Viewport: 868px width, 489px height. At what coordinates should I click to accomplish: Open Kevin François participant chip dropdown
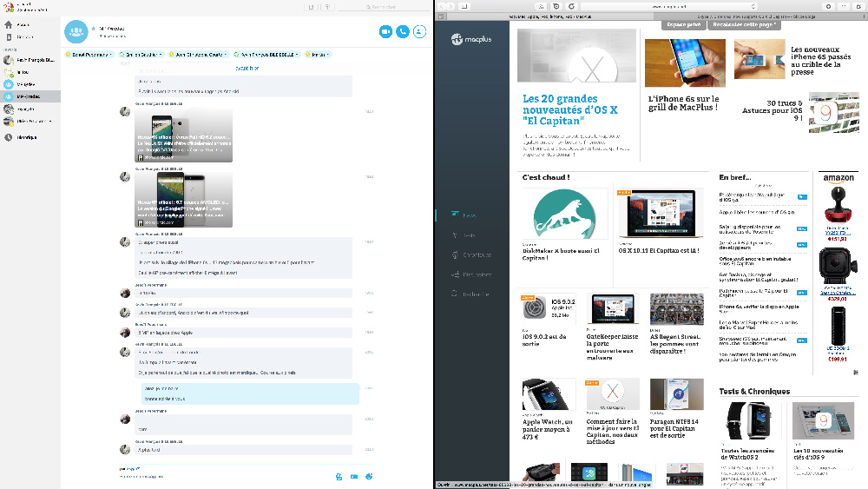(x=267, y=55)
